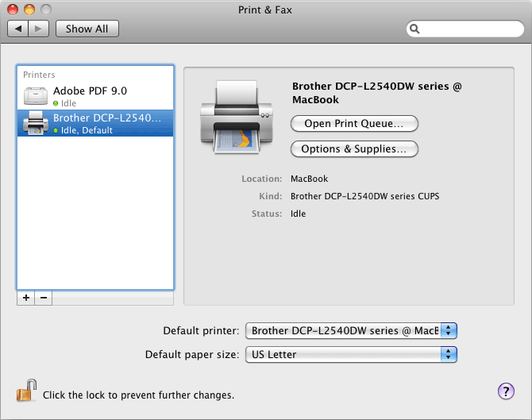Minimize the Print & Fax window
The image size is (532, 420).
[x=29, y=10]
